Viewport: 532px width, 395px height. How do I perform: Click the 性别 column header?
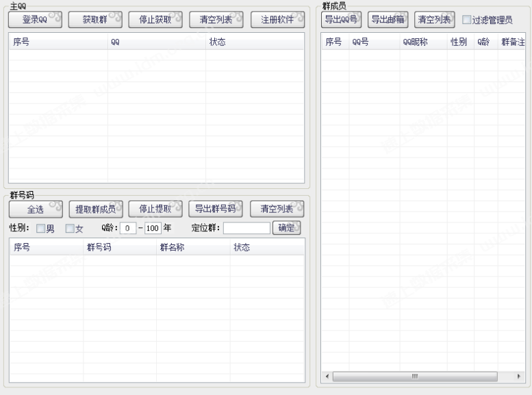pos(460,42)
